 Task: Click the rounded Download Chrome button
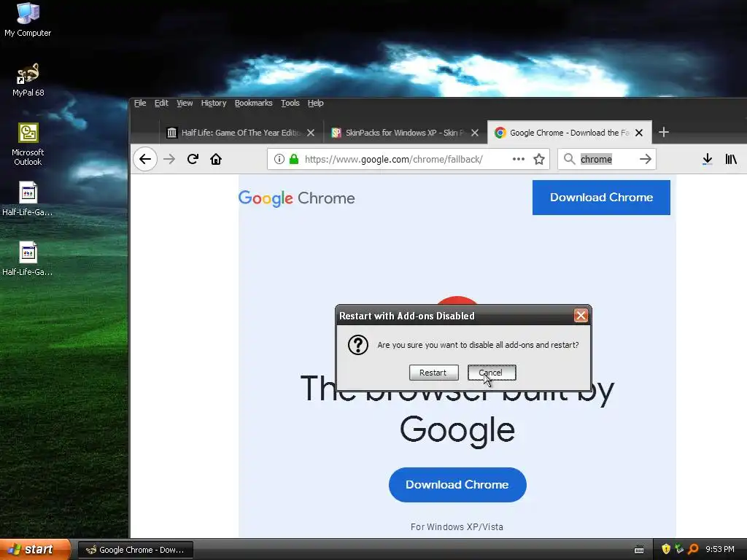click(x=457, y=484)
